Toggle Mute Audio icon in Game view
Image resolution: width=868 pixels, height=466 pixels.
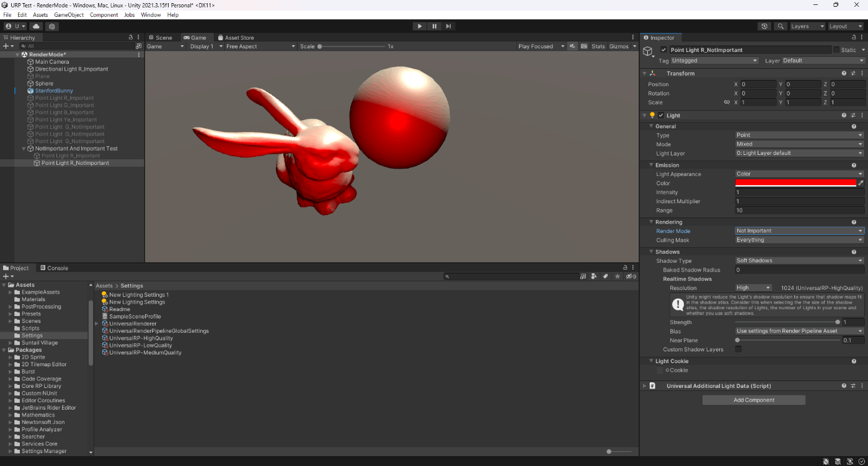pos(572,46)
